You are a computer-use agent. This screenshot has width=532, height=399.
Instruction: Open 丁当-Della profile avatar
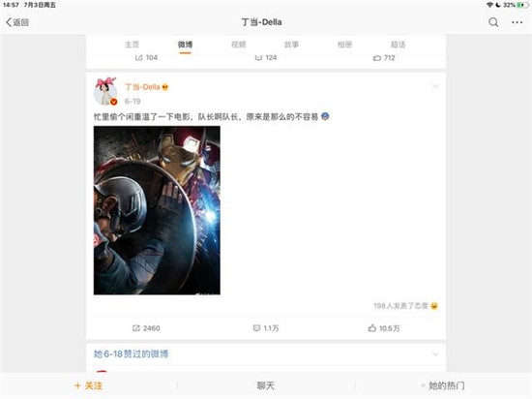(x=105, y=92)
